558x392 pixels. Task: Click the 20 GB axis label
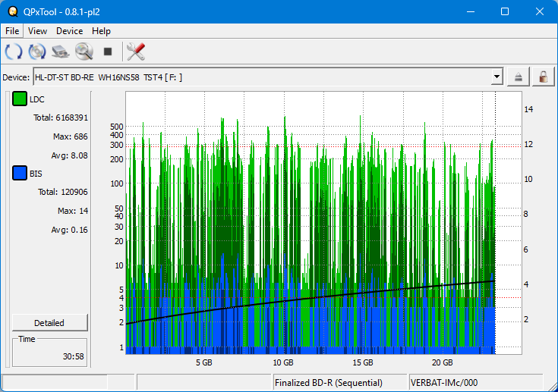click(x=443, y=362)
